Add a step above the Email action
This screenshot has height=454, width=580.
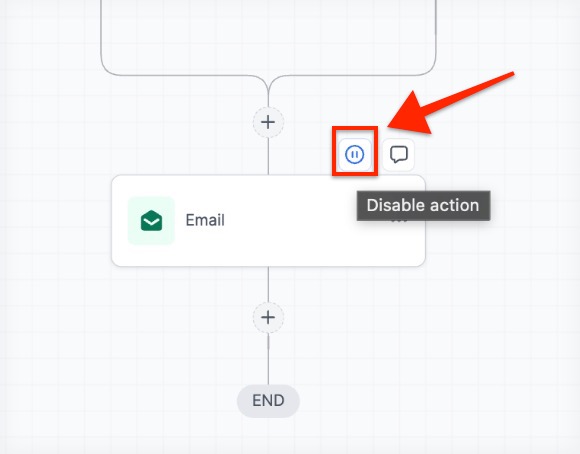pos(268,122)
